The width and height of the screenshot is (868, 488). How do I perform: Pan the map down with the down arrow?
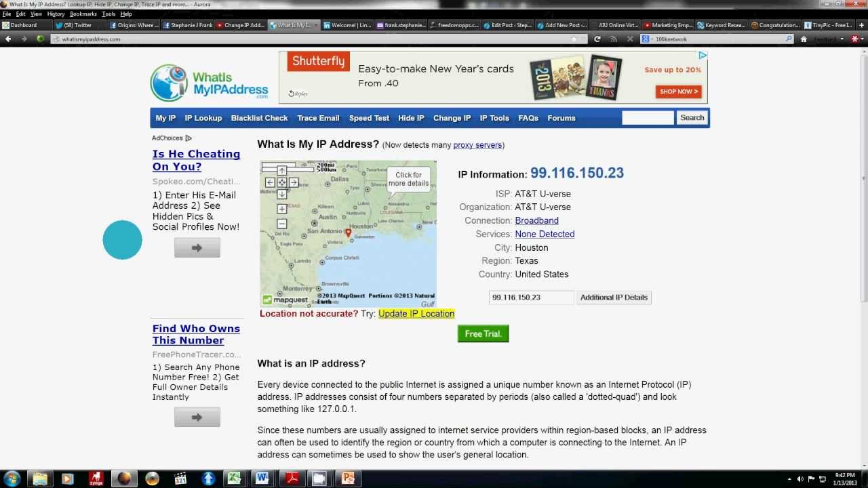281,194
